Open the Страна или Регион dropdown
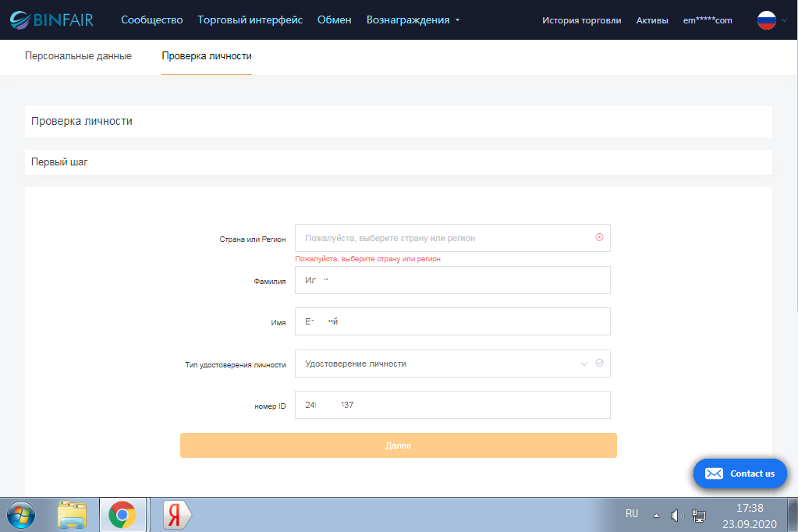 [x=445, y=238]
